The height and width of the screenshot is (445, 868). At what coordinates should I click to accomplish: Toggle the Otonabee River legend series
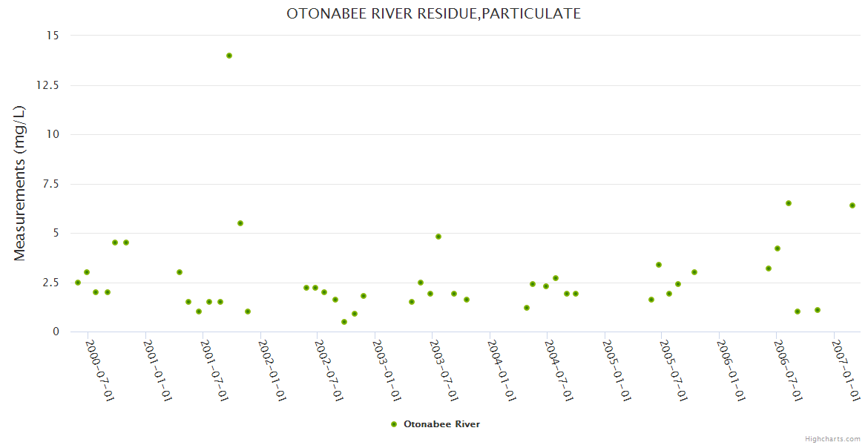pyautogui.click(x=441, y=424)
